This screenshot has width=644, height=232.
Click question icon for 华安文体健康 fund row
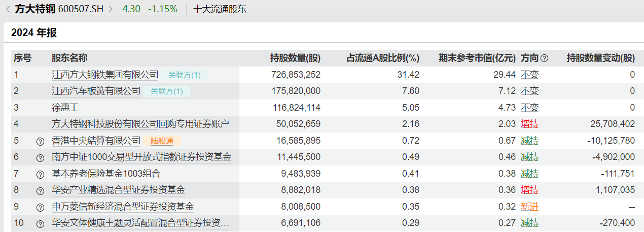tap(41, 223)
